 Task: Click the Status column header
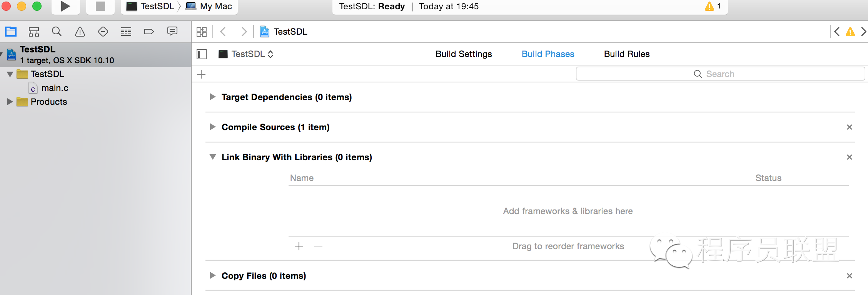pyautogui.click(x=768, y=178)
